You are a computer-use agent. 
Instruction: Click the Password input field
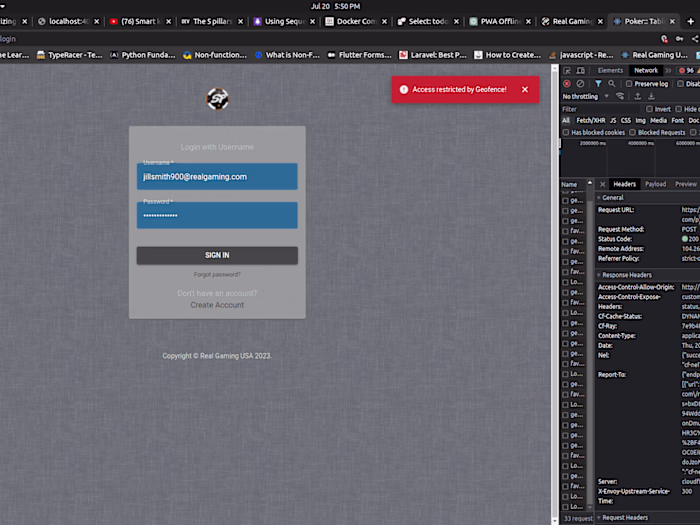point(217,215)
